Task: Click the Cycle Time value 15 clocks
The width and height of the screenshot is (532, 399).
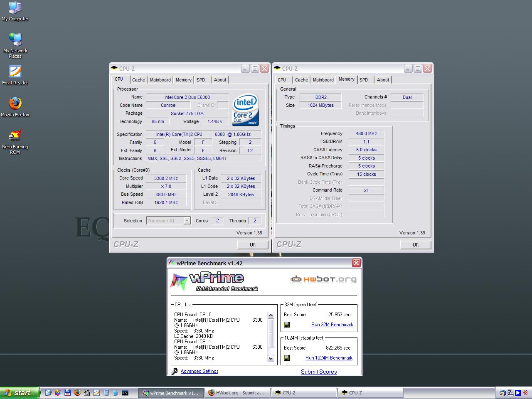Action: [366, 174]
